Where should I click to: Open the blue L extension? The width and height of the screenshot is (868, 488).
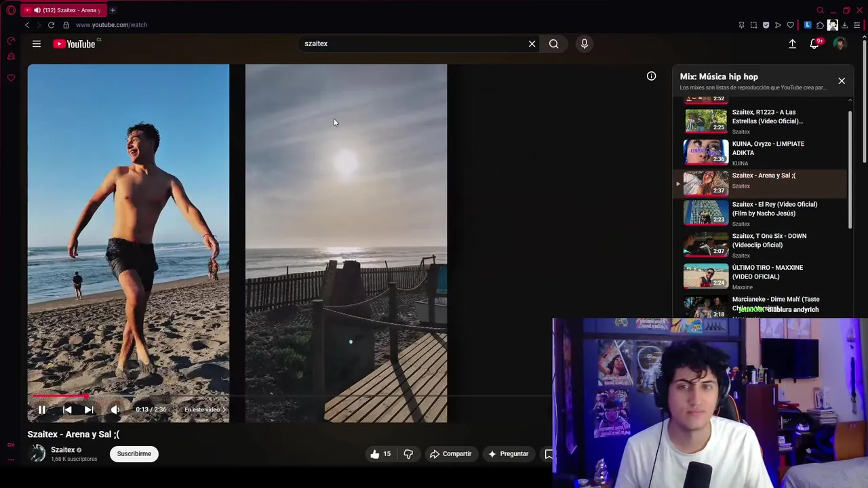point(808,25)
